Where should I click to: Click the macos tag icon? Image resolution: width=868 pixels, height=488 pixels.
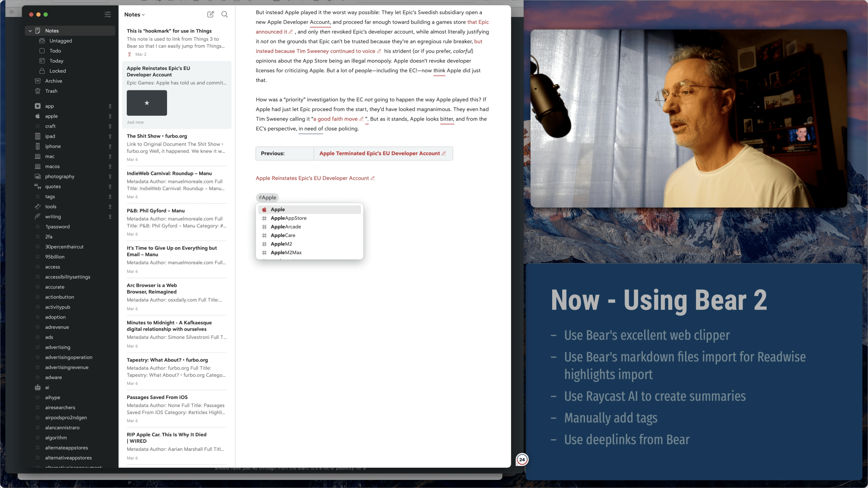[x=38, y=166]
